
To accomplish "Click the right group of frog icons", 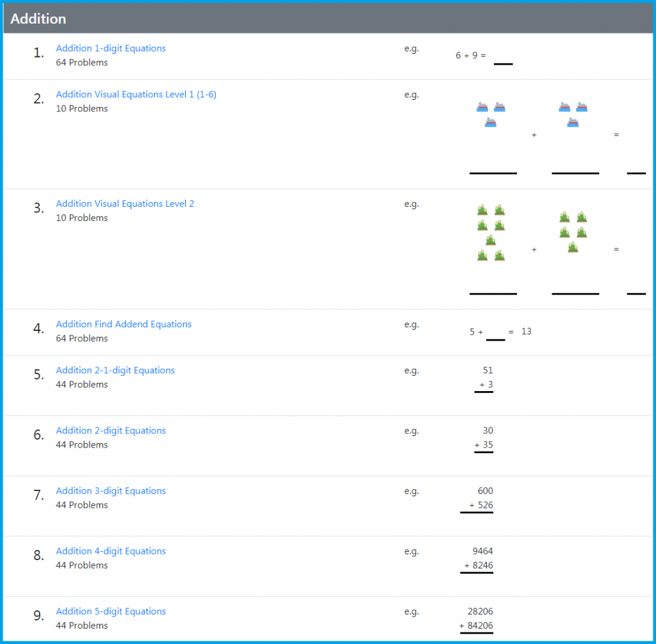I will [x=573, y=232].
